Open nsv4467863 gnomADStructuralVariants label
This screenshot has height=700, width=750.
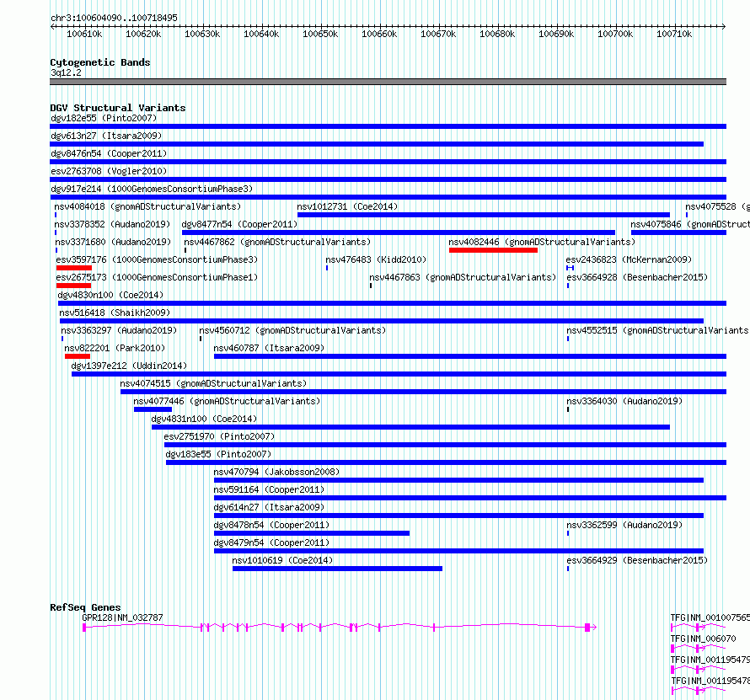(463, 277)
